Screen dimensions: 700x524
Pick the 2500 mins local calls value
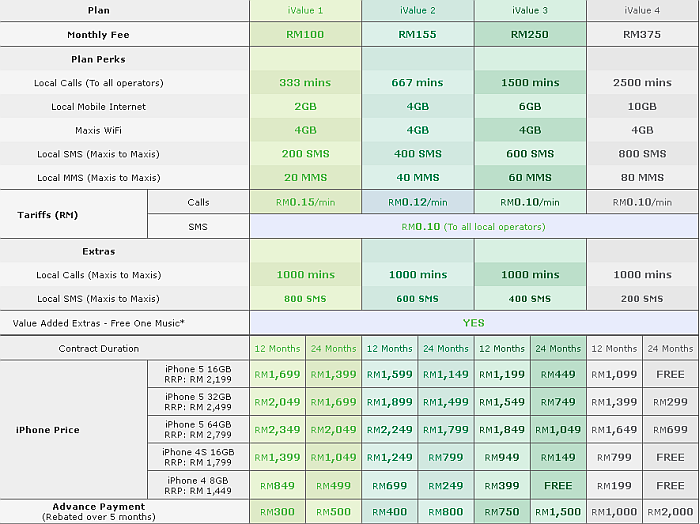coord(642,82)
